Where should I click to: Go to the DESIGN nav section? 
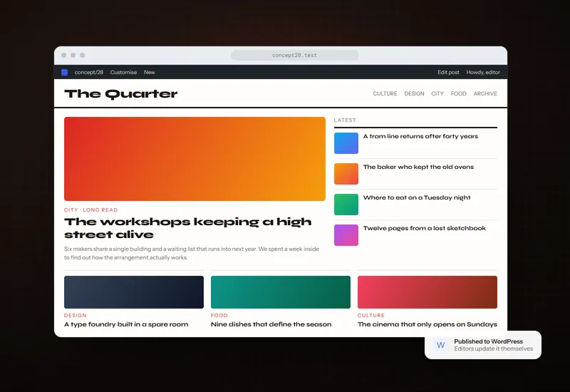pos(414,93)
